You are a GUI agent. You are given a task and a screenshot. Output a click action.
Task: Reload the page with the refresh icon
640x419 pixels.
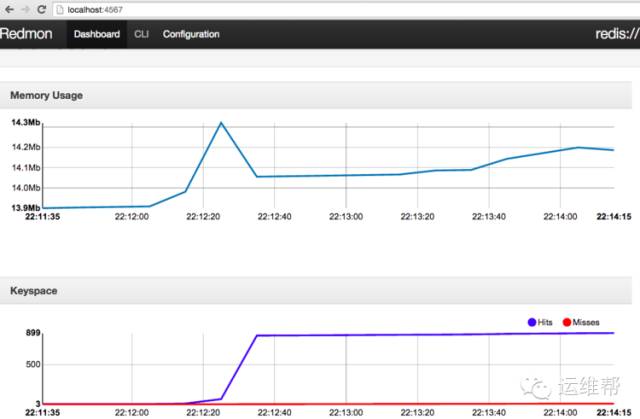[41, 9]
